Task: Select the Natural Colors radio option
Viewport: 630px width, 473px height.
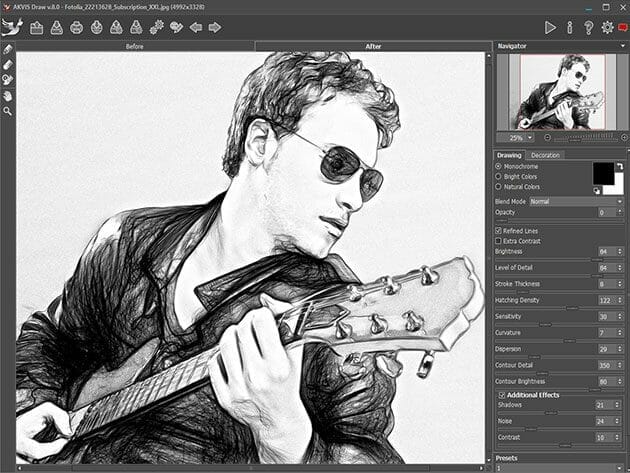Action: pyautogui.click(x=499, y=186)
